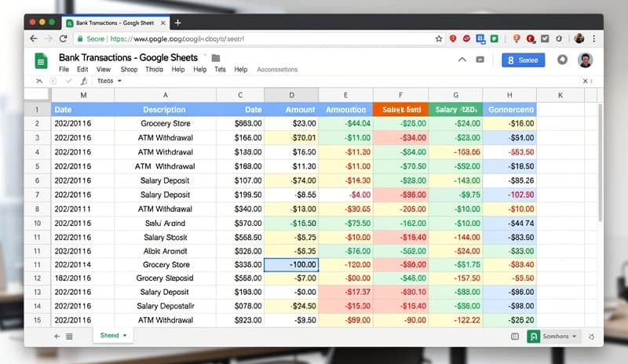
Task: Select the Salary Depostallr cell
Action: click(165, 306)
